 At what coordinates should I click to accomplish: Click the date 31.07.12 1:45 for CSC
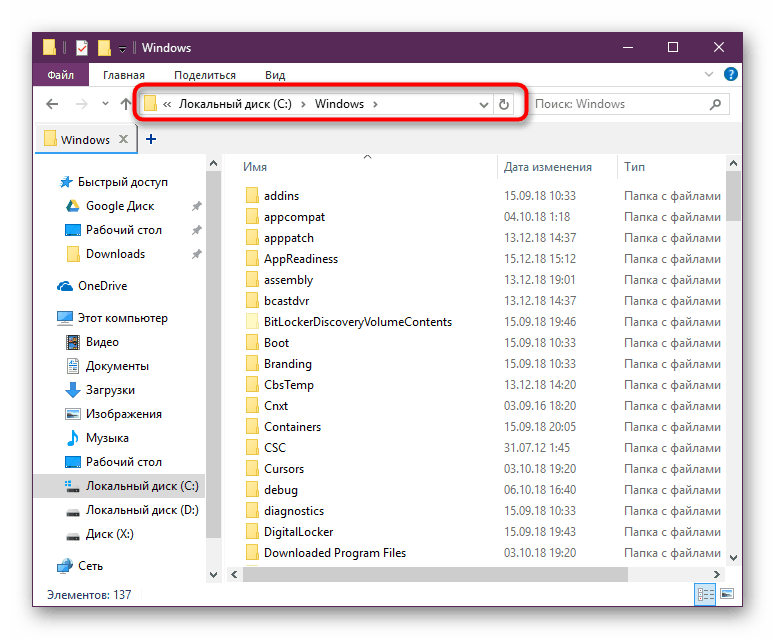pos(537,448)
